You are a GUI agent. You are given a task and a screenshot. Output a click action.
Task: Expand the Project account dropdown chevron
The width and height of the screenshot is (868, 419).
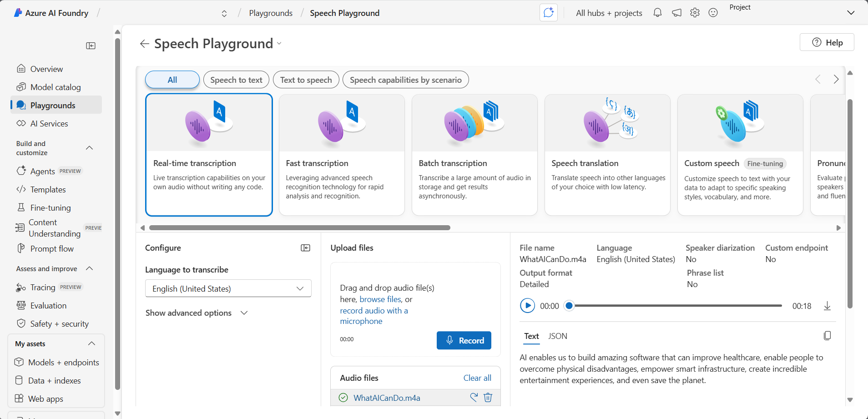pyautogui.click(x=851, y=13)
